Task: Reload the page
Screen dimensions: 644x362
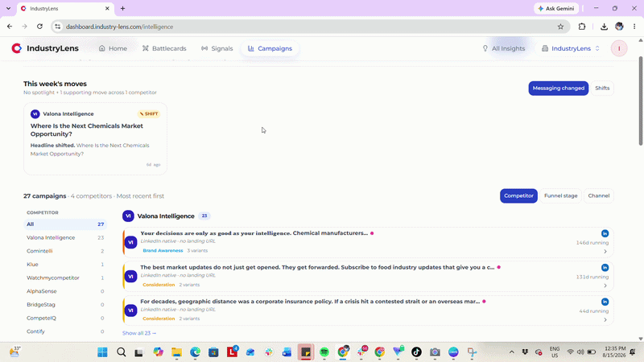Action: click(x=39, y=27)
